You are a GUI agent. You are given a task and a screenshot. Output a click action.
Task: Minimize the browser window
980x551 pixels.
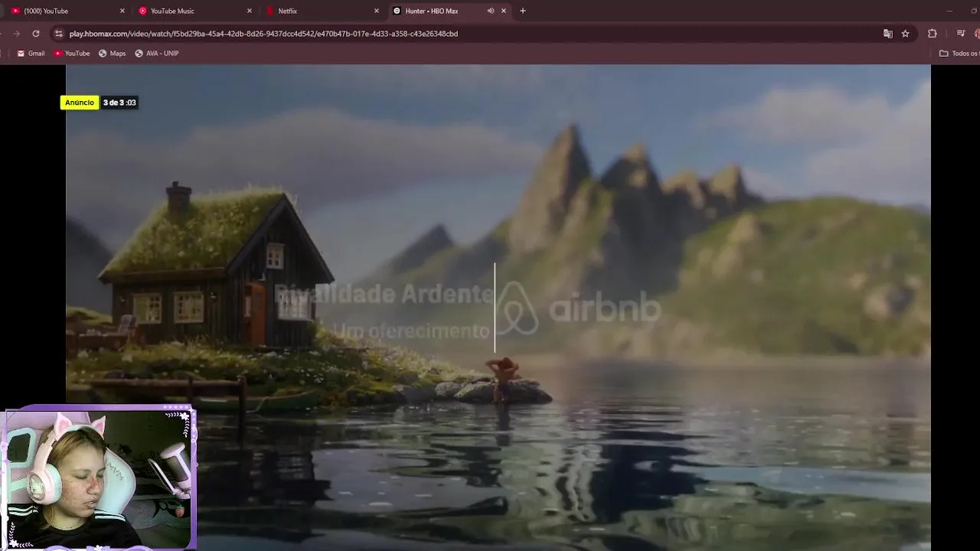point(949,11)
